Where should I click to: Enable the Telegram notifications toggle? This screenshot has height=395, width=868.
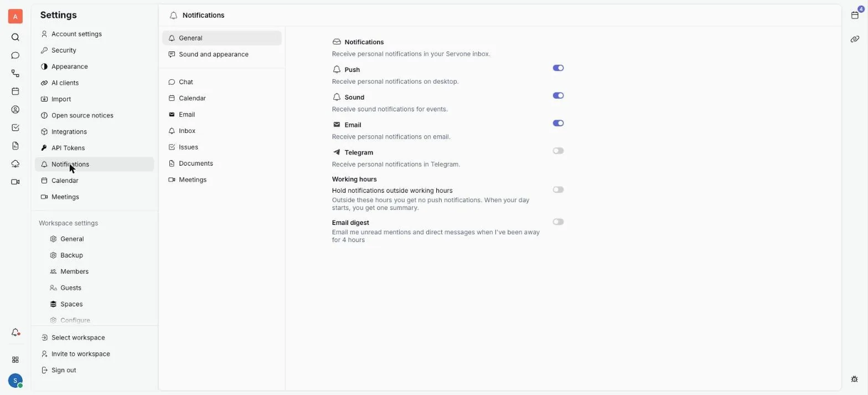(x=558, y=151)
